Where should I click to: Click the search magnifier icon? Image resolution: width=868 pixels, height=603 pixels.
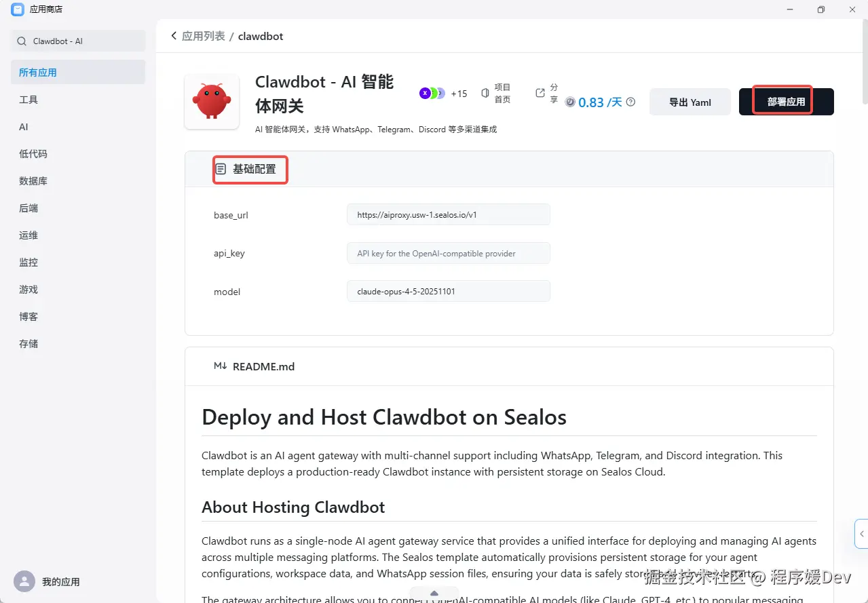point(22,41)
